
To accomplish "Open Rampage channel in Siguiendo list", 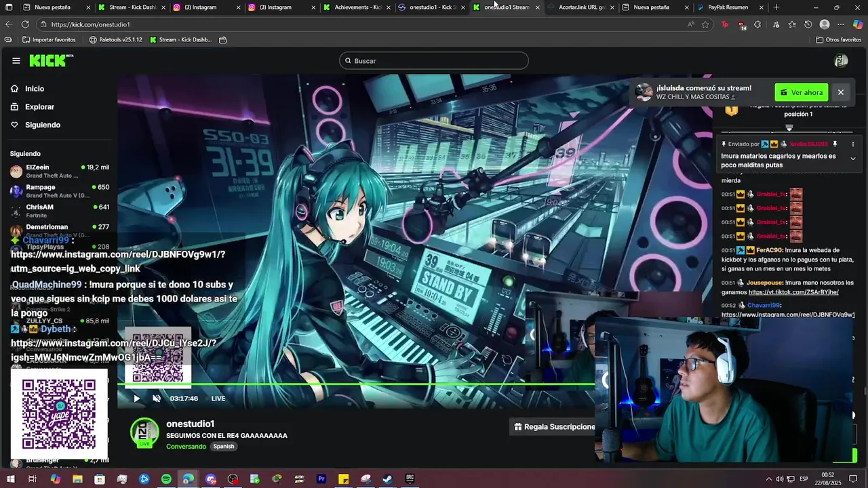I will (x=60, y=191).
